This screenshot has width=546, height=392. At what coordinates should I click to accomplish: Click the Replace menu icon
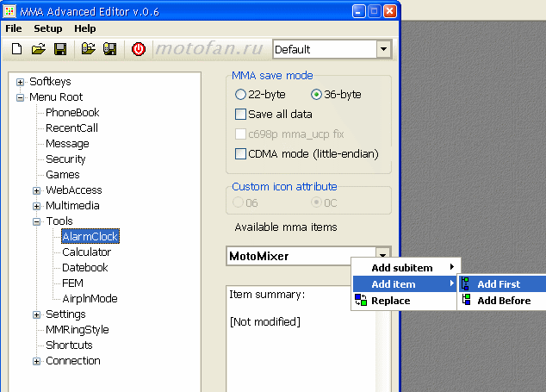[x=361, y=300]
